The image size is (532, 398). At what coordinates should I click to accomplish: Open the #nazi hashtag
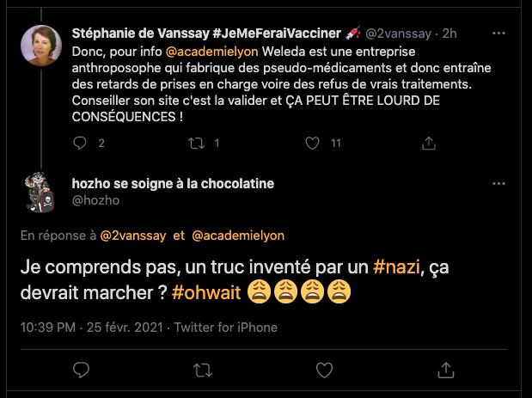[x=397, y=267]
